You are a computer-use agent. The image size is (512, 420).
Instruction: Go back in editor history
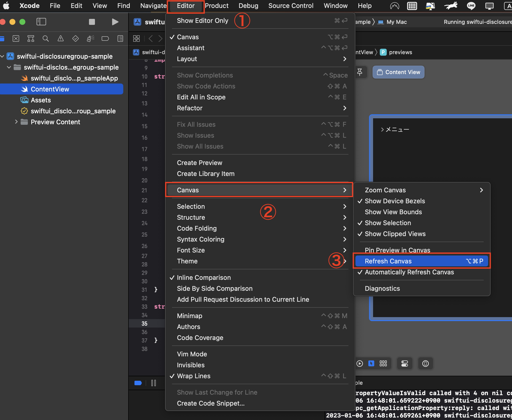(x=151, y=39)
